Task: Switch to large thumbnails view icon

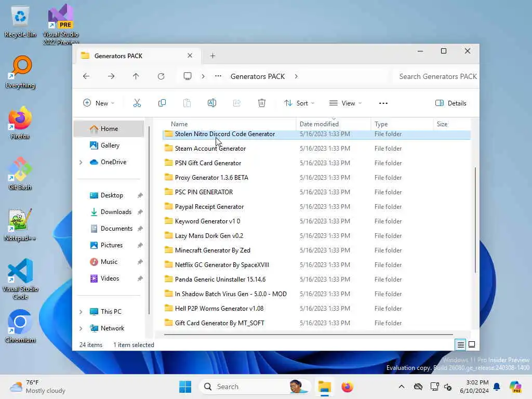Action: (x=472, y=345)
